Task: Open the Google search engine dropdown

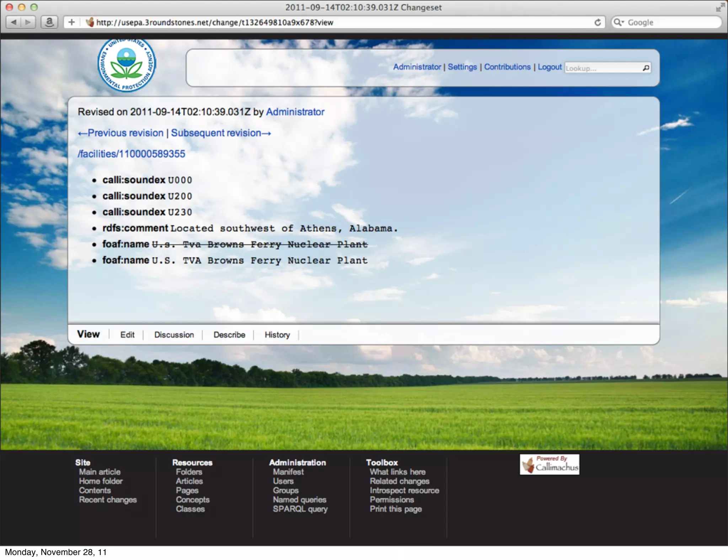Action: [x=619, y=22]
